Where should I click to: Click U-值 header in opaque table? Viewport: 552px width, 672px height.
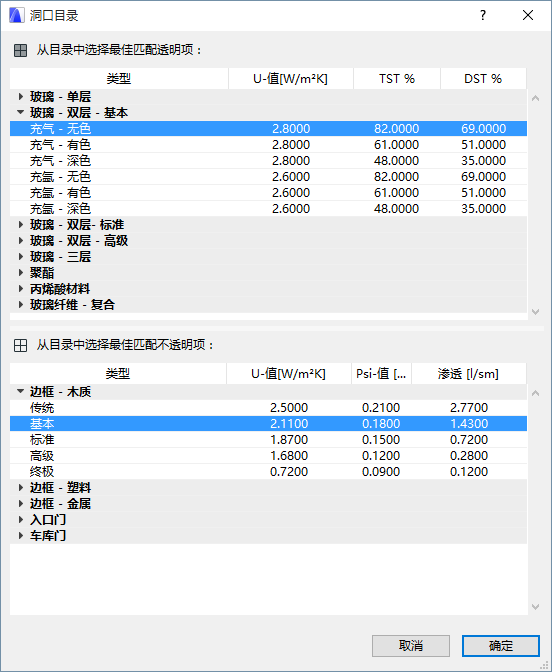coord(288,374)
